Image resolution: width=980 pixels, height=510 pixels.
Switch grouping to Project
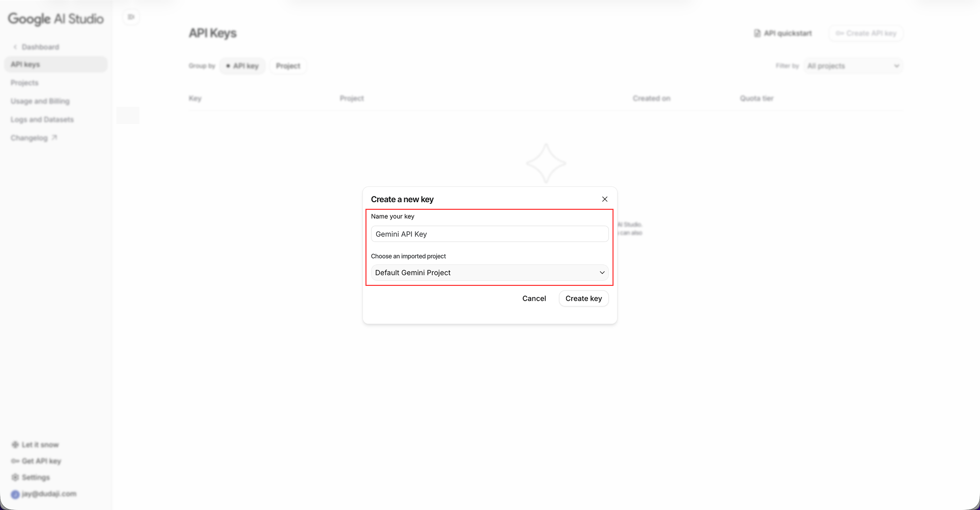(x=288, y=65)
